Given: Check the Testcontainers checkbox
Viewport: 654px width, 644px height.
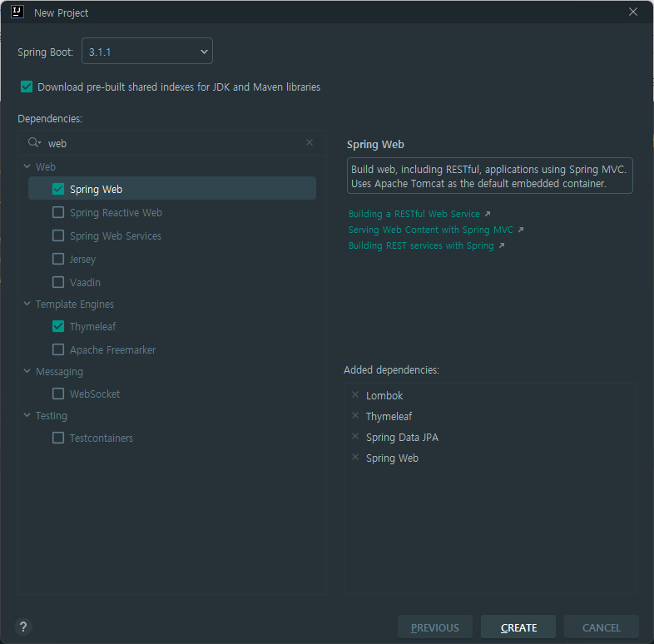Looking at the screenshot, I should 58,438.
